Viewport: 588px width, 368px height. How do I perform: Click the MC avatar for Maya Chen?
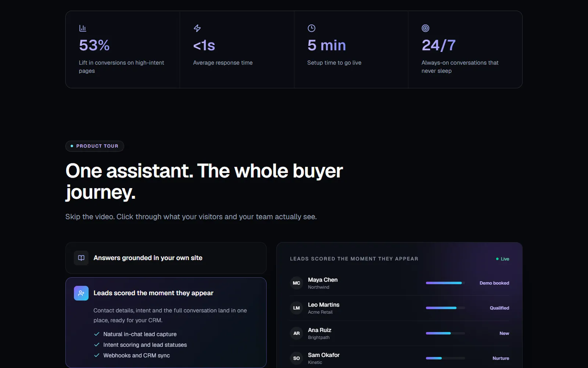[x=297, y=283]
